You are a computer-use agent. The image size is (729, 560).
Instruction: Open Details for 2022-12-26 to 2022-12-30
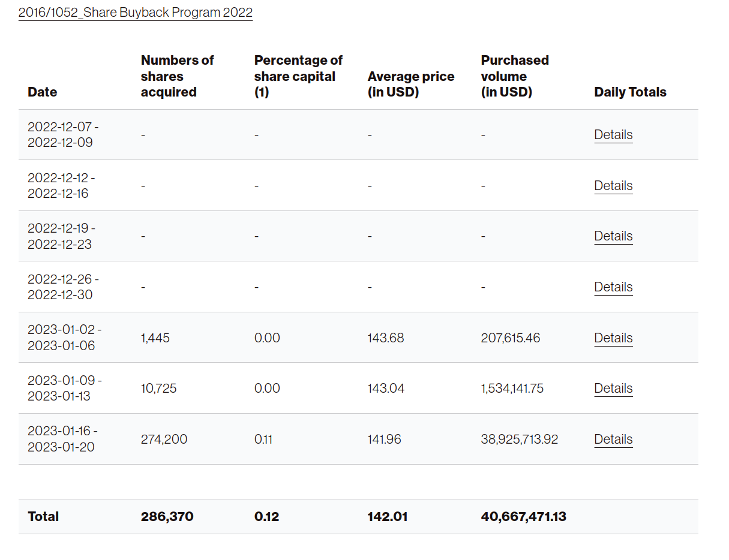[613, 287]
